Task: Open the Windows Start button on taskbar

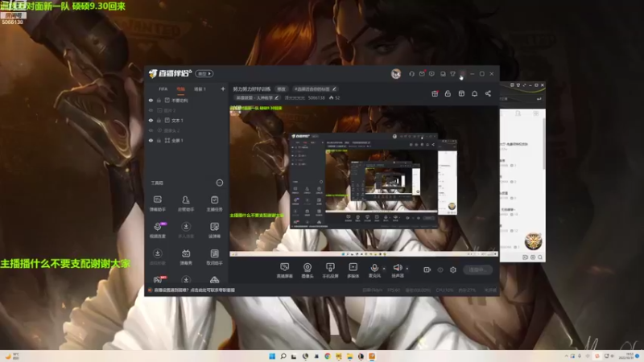Action: pos(272,356)
